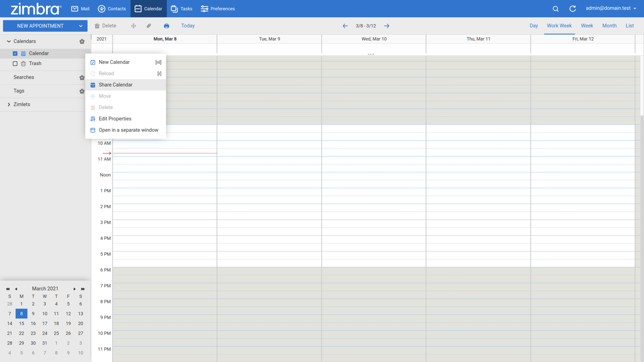Click the pin/mark icon in toolbar
This screenshot has width=644, height=362.
coord(149,25)
